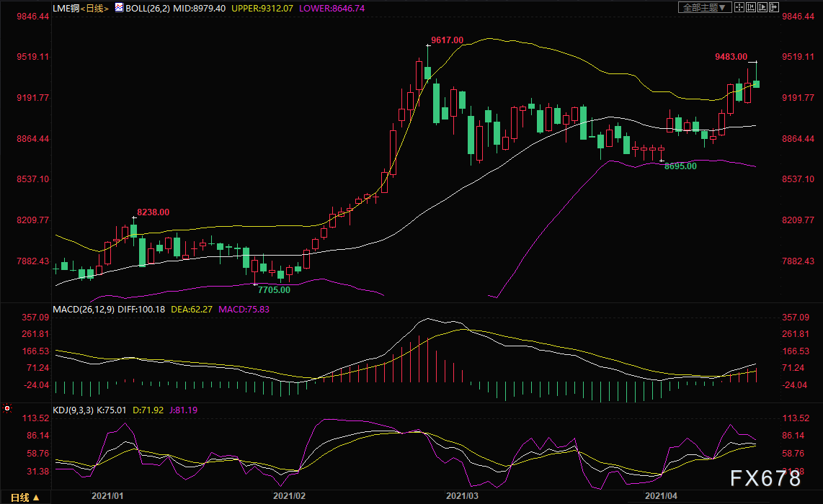Viewport: 823px width, 504px height.
Task: Click the 7705.00 low price marker
Action: [274, 289]
